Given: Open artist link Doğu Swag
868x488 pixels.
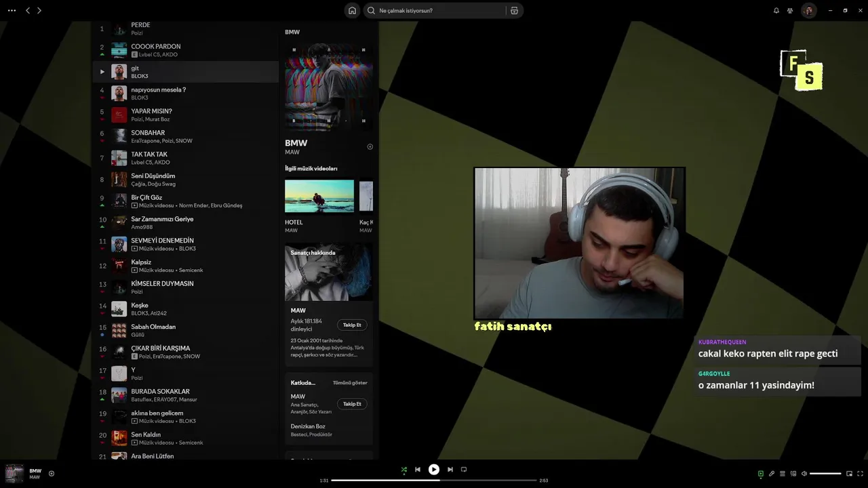Looking at the screenshot, I should coord(163,184).
